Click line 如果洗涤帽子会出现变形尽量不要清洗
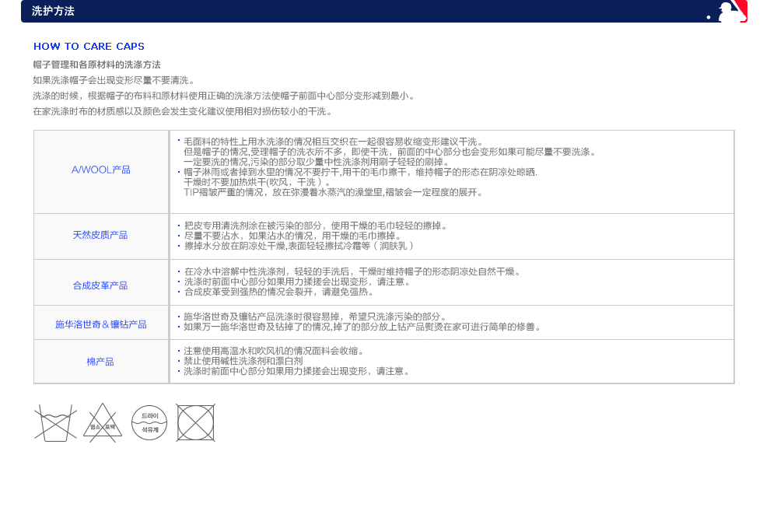This screenshot has width=770, height=532. coord(114,81)
